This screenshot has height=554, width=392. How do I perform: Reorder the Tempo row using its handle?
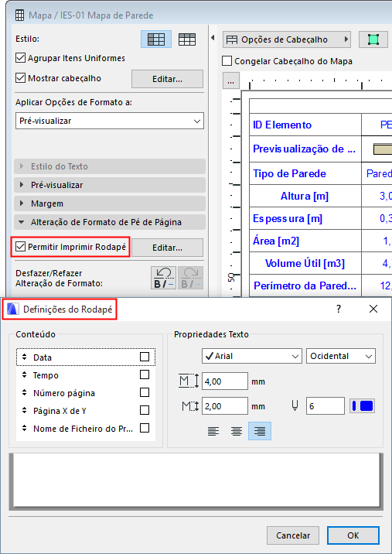(x=25, y=374)
